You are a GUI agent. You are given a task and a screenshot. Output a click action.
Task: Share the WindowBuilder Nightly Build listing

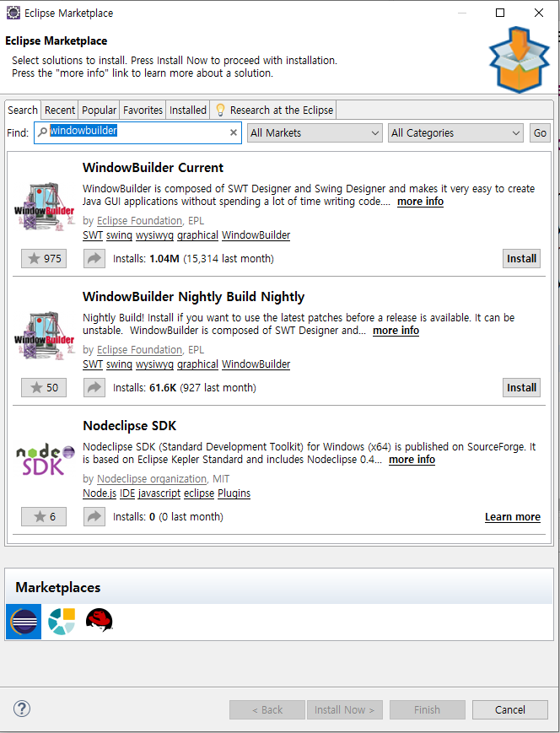click(x=94, y=387)
